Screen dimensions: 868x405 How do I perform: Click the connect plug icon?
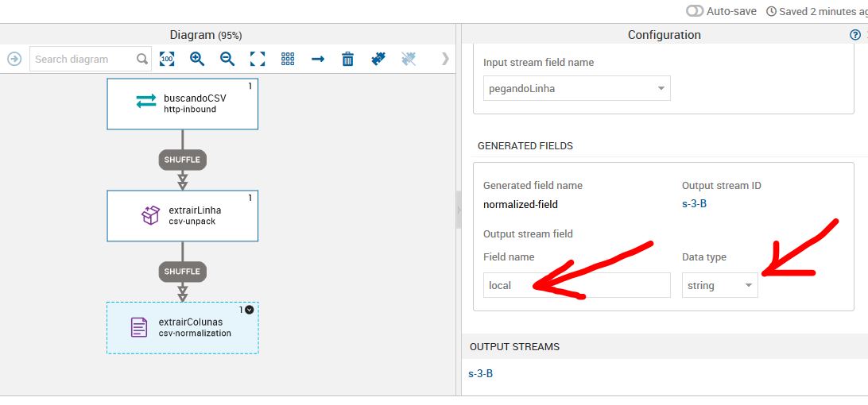click(x=378, y=59)
